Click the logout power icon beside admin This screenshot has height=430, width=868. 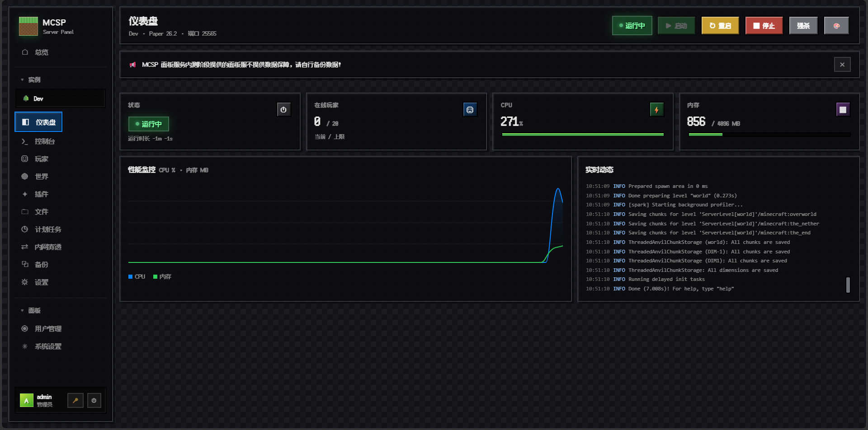click(x=94, y=401)
